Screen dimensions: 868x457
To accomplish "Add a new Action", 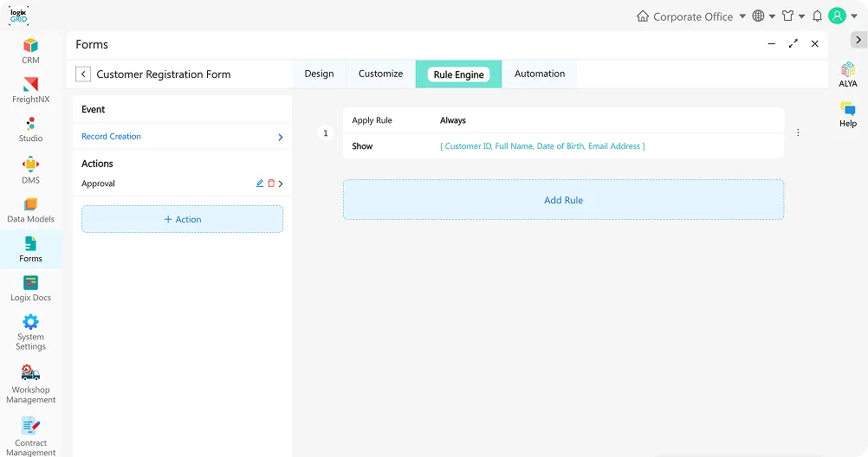I will tap(182, 219).
